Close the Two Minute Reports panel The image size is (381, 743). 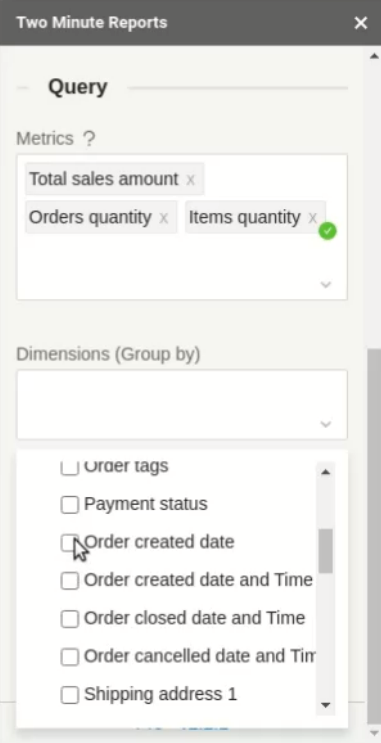(361, 23)
